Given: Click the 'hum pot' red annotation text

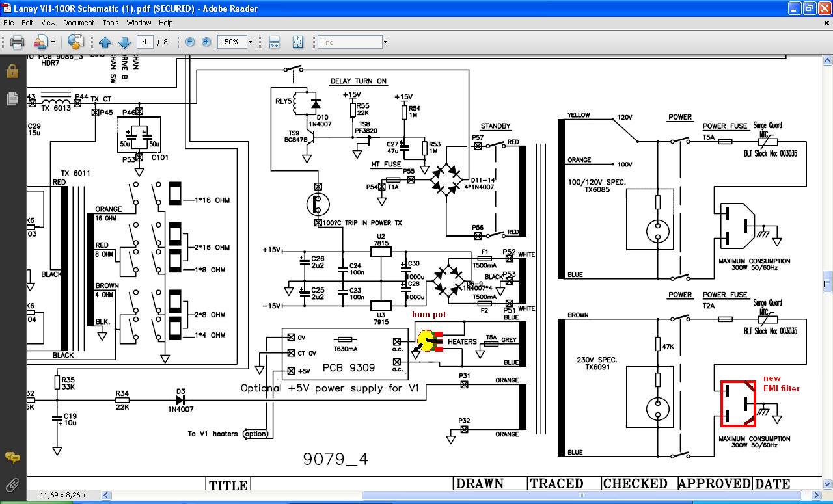Looking at the screenshot, I should (429, 315).
